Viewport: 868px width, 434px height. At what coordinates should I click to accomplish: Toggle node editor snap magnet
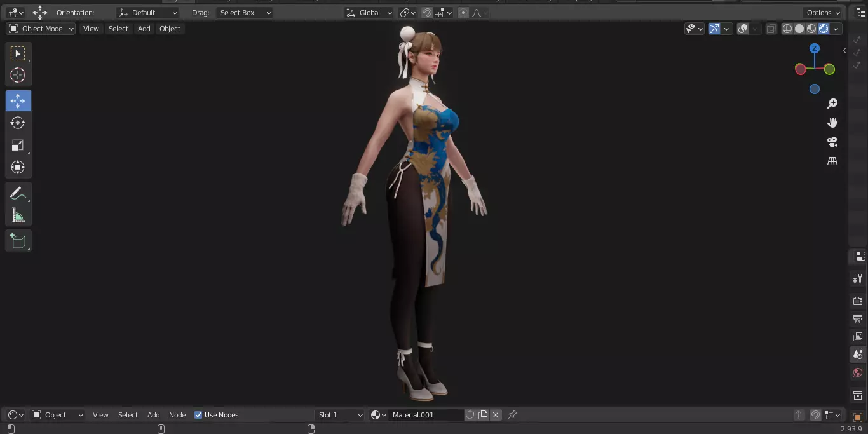click(815, 415)
